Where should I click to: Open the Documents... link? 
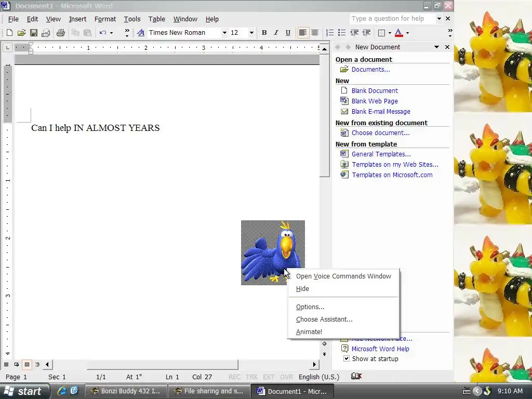coord(370,70)
